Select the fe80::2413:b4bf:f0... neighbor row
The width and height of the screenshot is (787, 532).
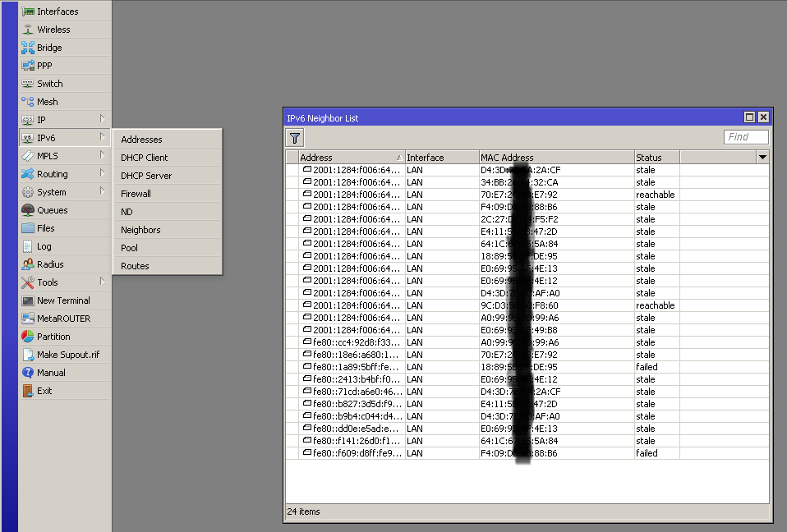tap(527, 379)
